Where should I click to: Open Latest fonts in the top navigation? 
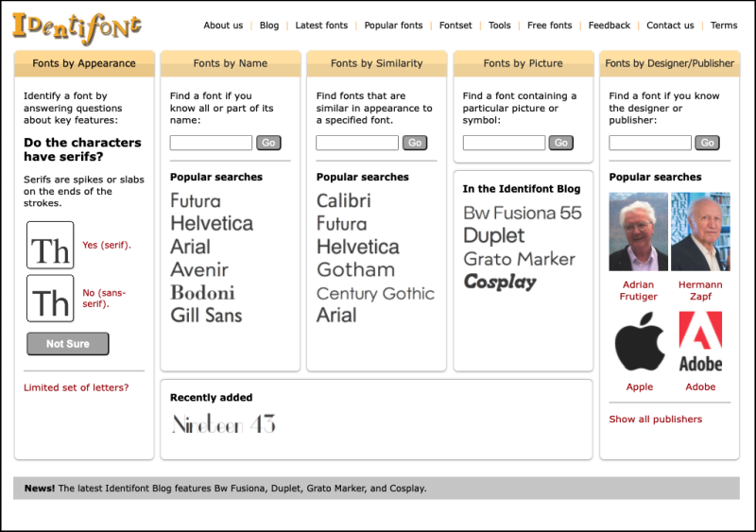pos(321,26)
